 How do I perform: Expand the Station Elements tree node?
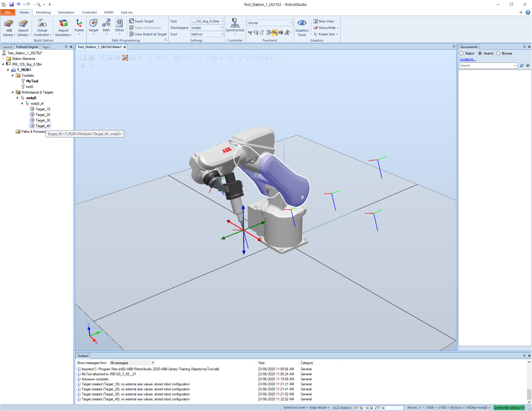[x=3, y=59]
